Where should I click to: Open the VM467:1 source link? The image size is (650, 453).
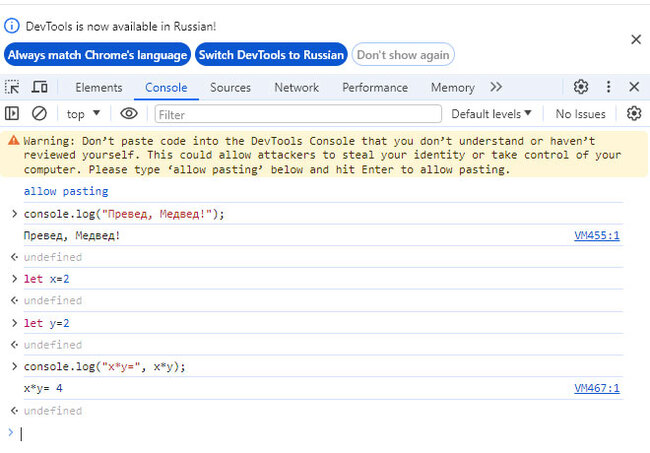(597, 388)
